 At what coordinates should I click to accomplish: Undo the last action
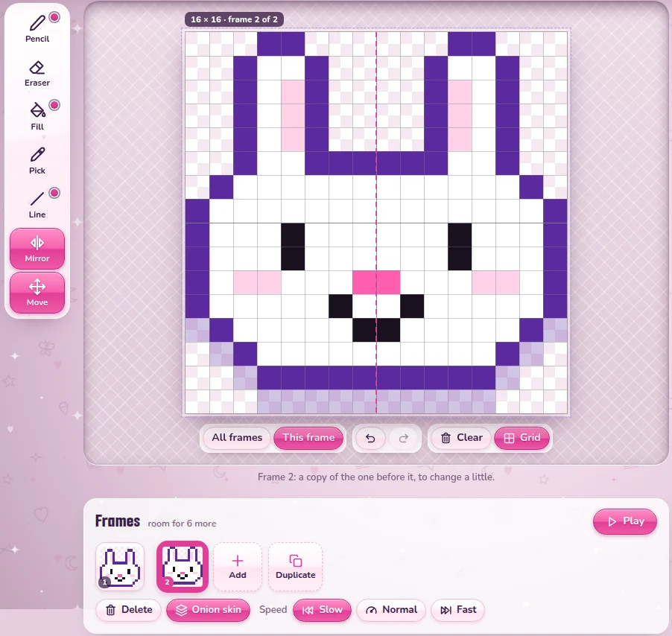click(x=370, y=438)
